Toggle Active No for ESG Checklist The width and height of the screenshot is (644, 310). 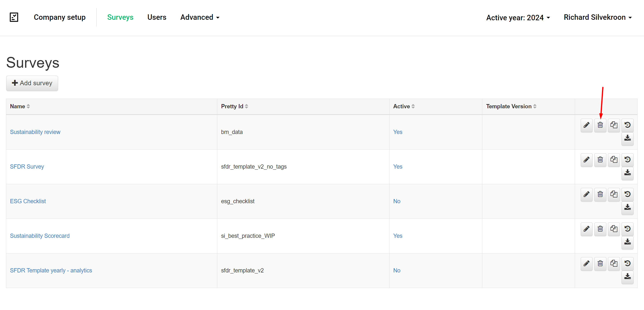(397, 201)
